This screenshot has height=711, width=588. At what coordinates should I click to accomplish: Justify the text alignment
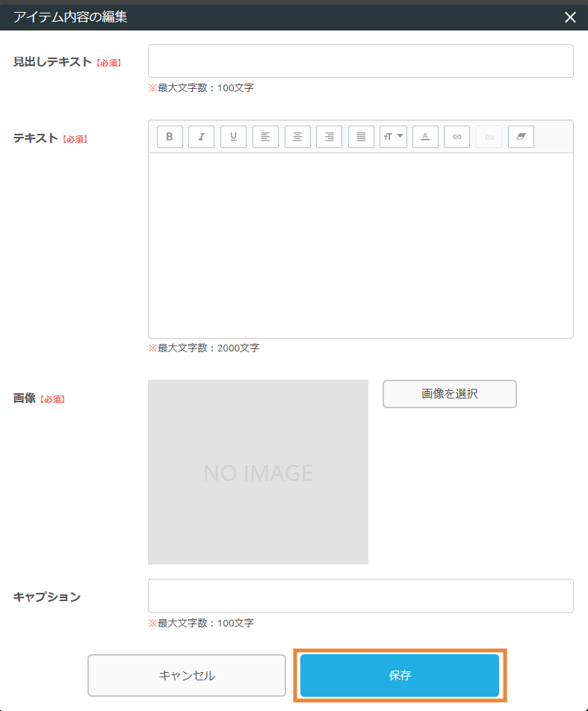361,137
